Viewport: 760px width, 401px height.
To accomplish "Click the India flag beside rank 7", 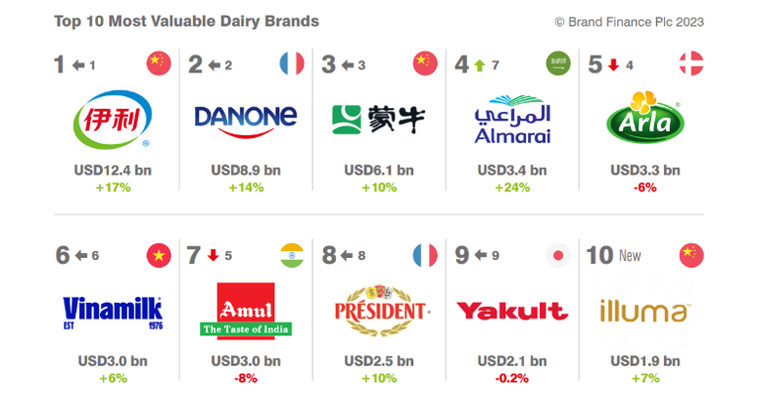I will 292,255.
